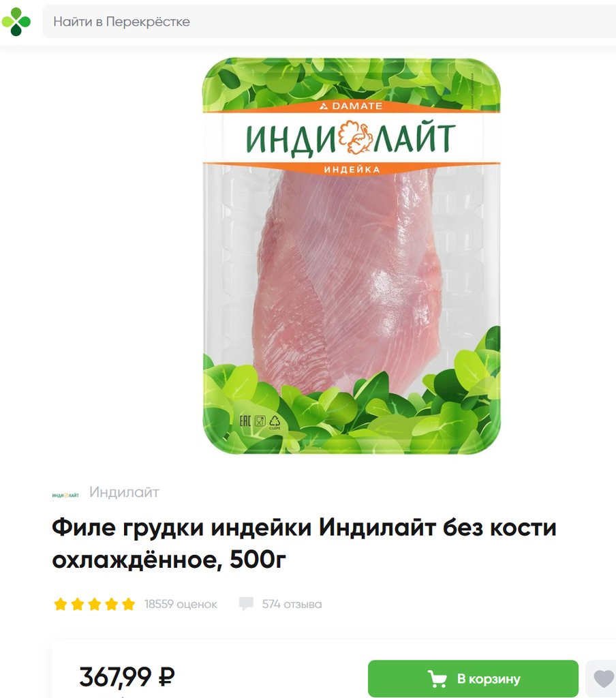
Task: Open the '18559 оценок' ratings link
Action: coord(181,604)
